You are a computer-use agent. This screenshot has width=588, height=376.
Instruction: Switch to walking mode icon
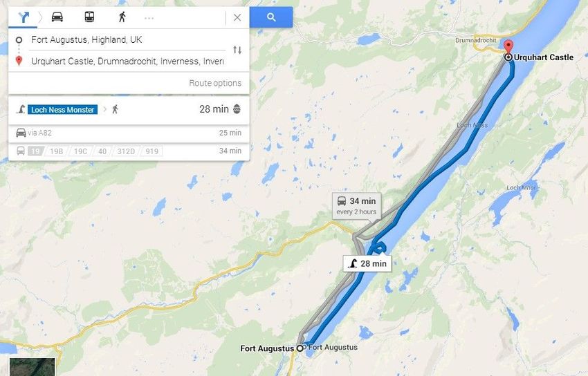(122, 17)
